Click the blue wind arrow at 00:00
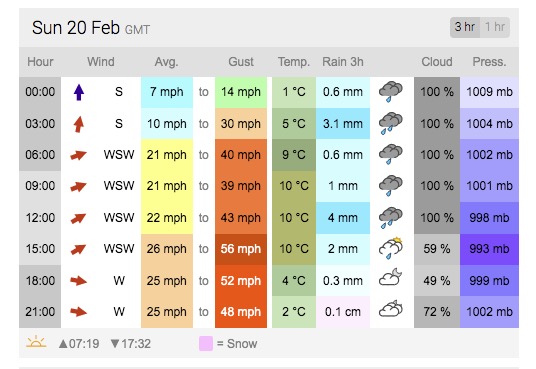This screenshot has height=369, width=536. point(79,92)
